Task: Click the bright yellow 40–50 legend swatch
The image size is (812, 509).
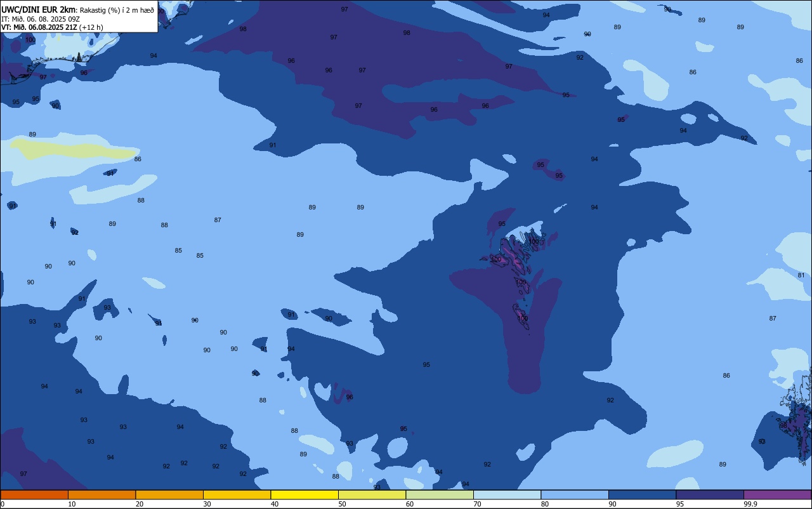Action: (304, 494)
